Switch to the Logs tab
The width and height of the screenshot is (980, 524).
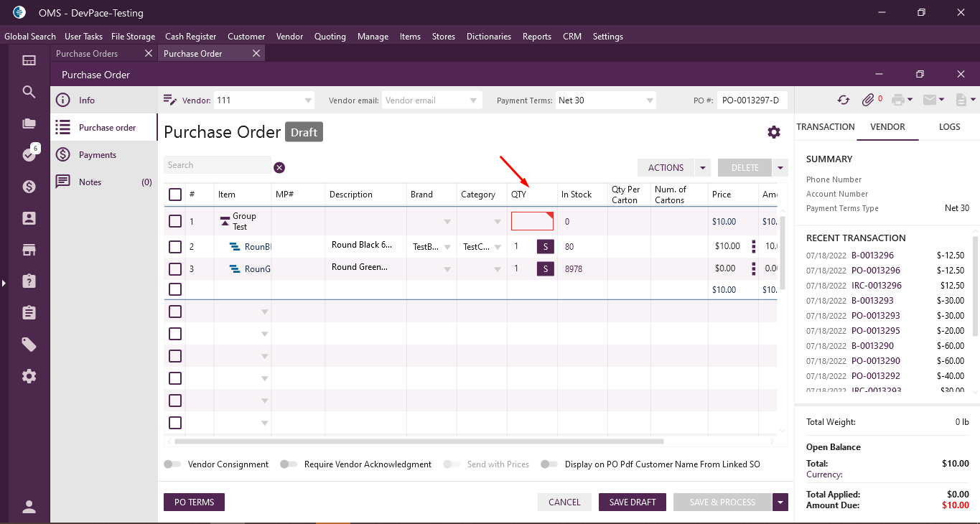tap(949, 127)
